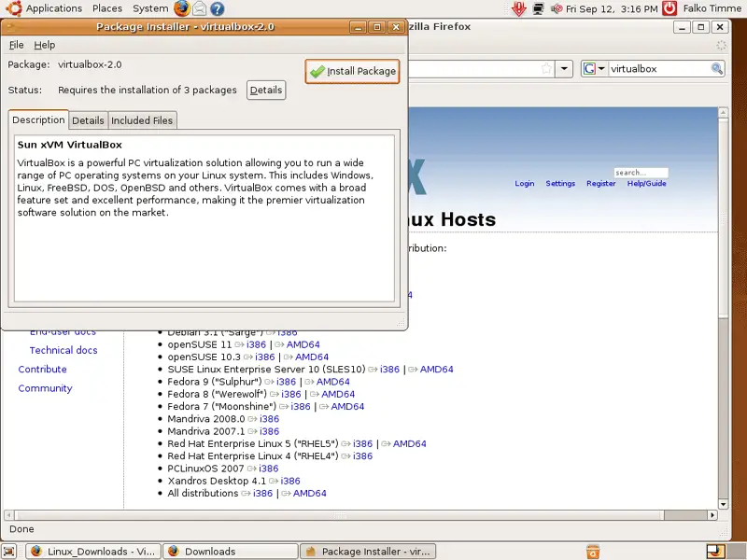Open the File menu in Package Installer
Image resolution: width=747 pixels, height=560 pixels.
tap(16, 45)
